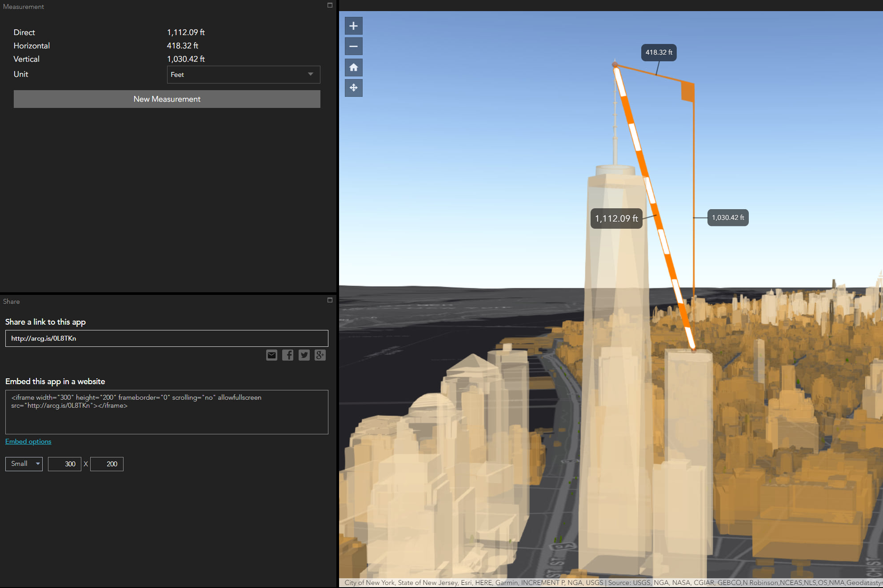Go to the default home view
The width and height of the screenshot is (883, 588).
(353, 67)
